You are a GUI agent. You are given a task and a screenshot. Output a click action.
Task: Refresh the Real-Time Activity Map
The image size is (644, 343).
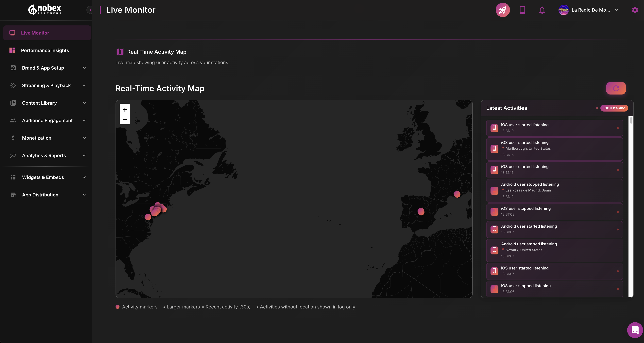[x=616, y=88]
